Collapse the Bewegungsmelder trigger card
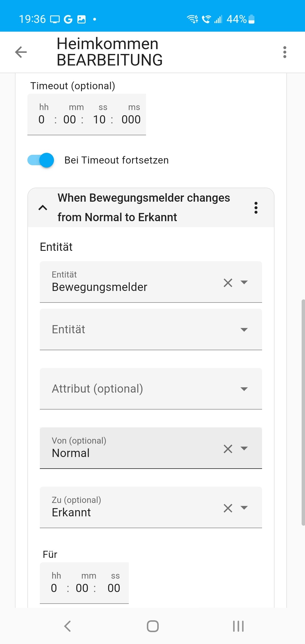The width and height of the screenshot is (305, 644). [x=43, y=208]
